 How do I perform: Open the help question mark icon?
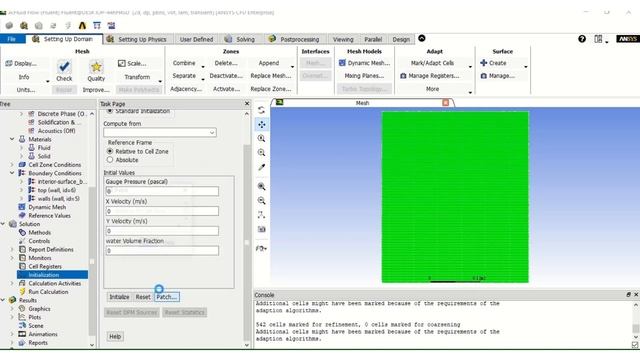coord(582,39)
